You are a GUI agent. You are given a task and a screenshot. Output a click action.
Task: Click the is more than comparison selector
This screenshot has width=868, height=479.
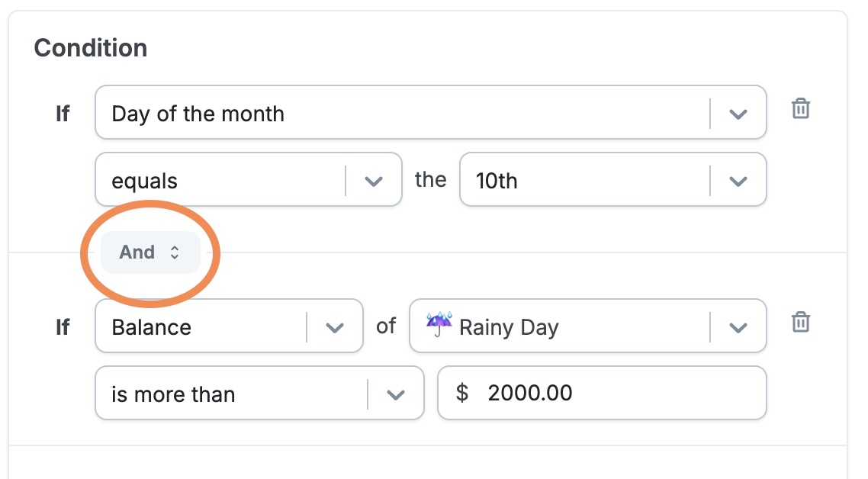tap(259, 393)
